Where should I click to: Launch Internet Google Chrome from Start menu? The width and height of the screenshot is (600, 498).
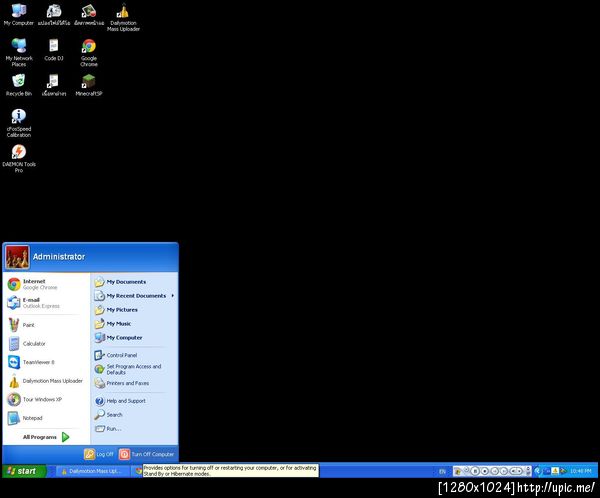46,284
